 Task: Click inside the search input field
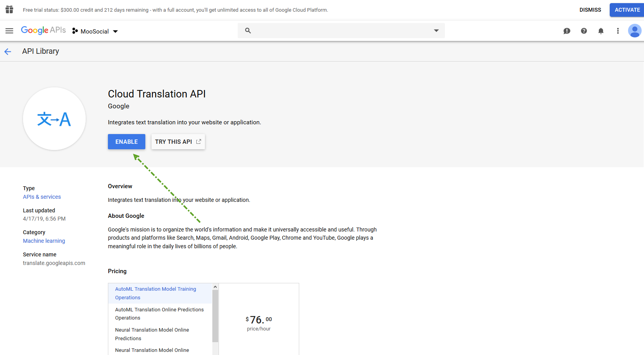tap(341, 30)
